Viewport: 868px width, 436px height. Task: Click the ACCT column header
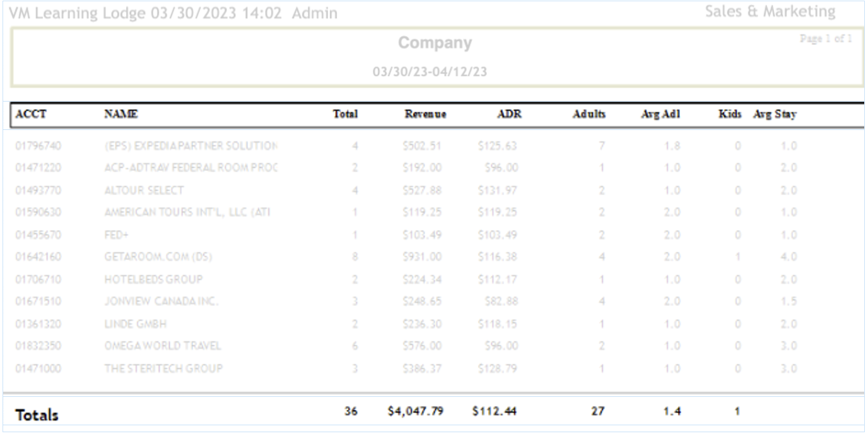[31, 114]
